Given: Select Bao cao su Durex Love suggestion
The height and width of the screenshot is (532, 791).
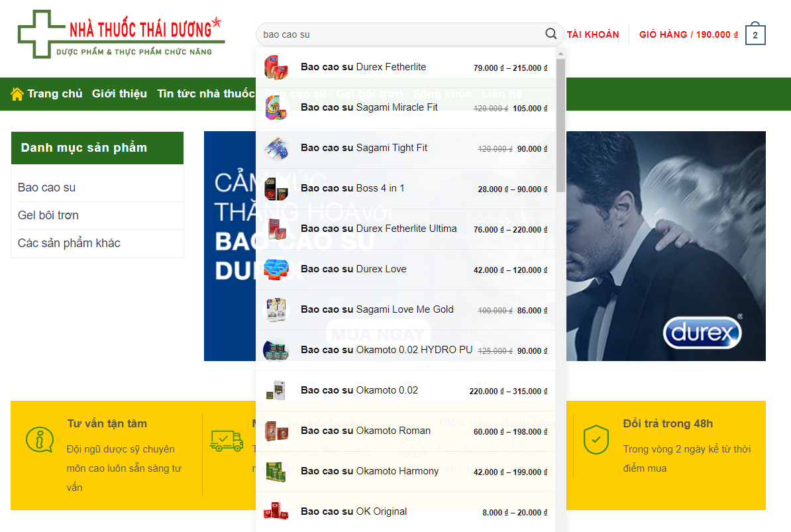Looking at the screenshot, I should tap(405, 269).
